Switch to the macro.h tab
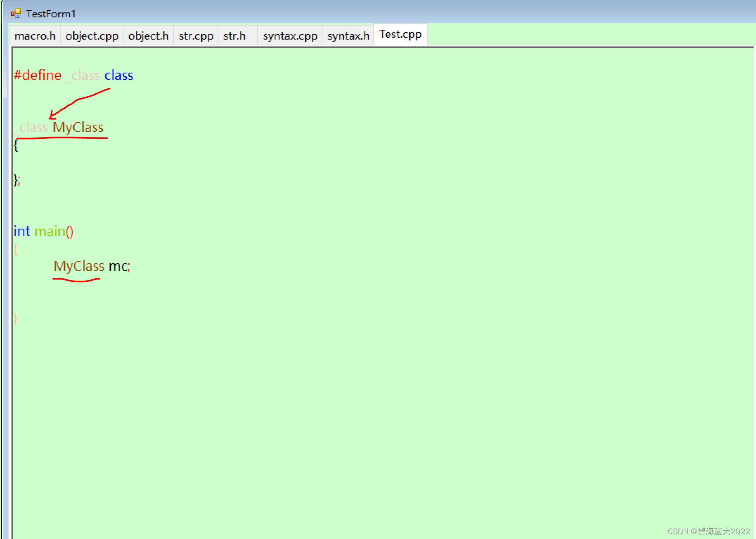Screen dimensions: 756x539 point(35,36)
